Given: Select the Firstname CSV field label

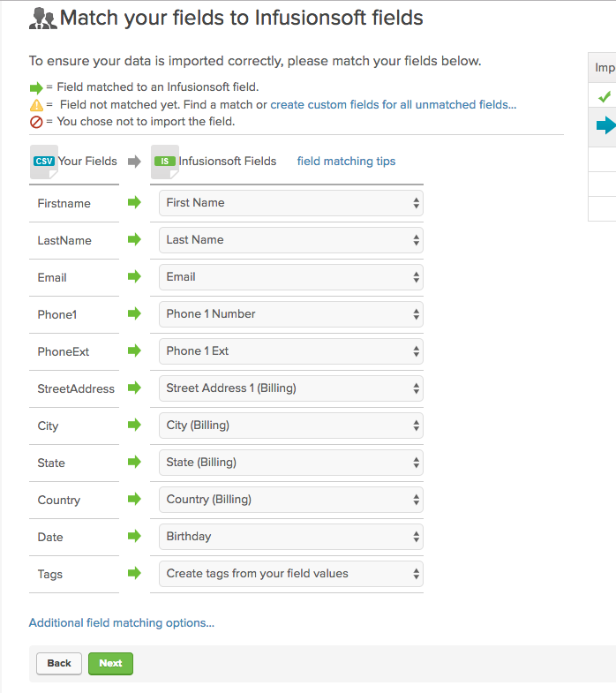Looking at the screenshot, I should [x=64, y=203].
